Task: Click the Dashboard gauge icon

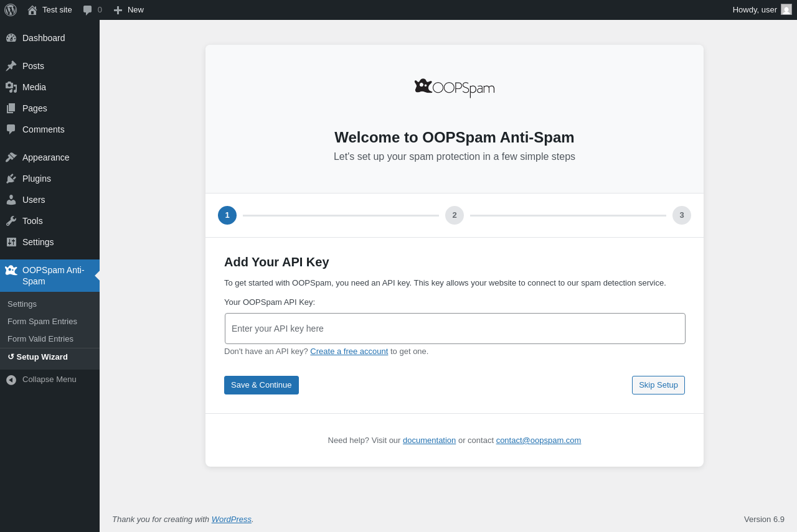Action: click(11, 38)
